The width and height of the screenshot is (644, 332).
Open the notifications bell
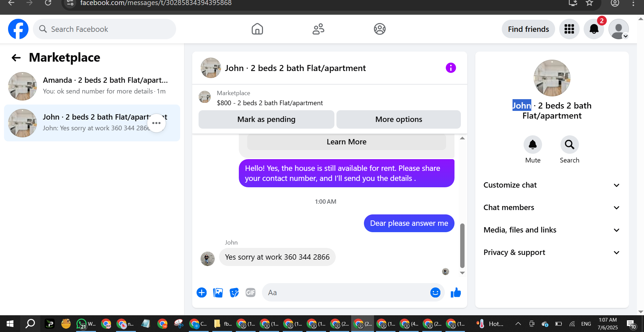(x=594, y=29)
